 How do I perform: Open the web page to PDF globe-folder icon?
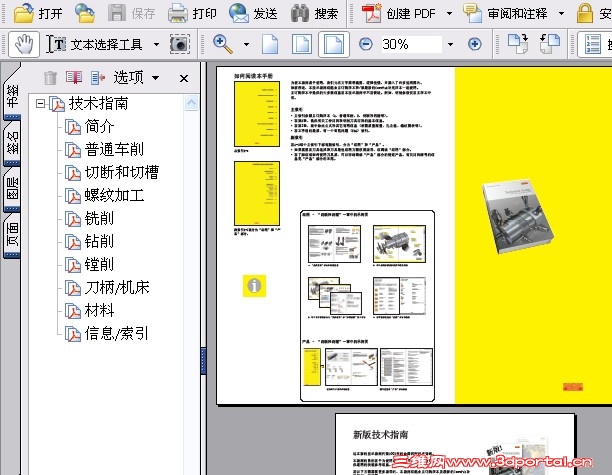point(85,13)
